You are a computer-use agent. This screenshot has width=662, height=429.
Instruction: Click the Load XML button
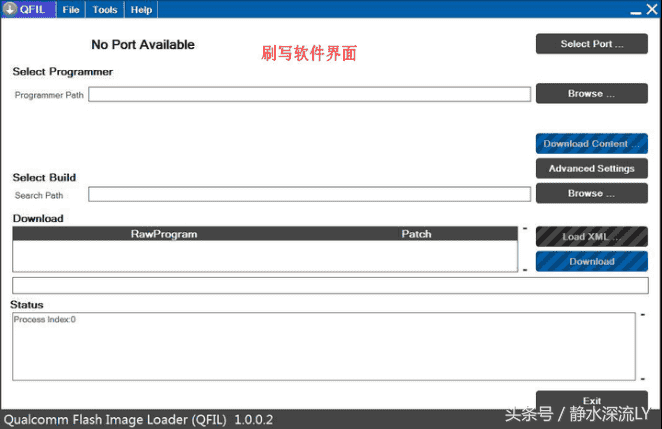click(591, 236)
